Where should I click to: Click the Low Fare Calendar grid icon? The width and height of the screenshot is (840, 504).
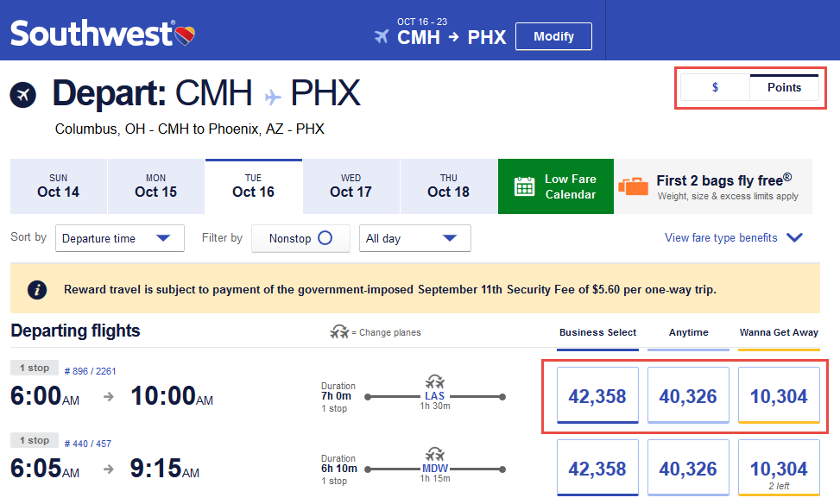[x=524, y=186]
